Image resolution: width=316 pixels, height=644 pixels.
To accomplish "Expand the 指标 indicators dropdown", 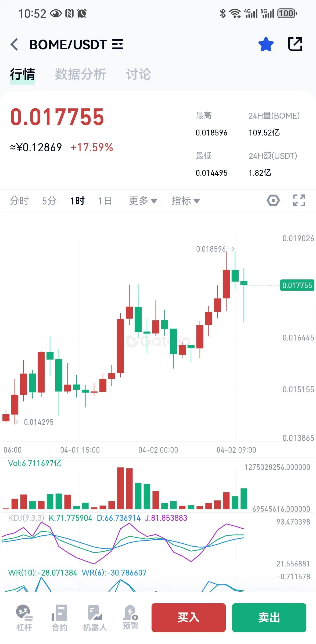I will [186, 201].
